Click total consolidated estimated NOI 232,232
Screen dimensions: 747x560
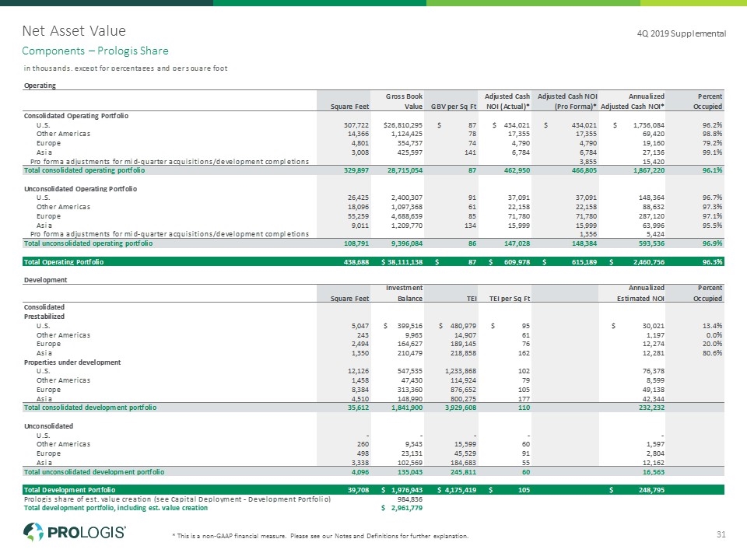point(651,408)
